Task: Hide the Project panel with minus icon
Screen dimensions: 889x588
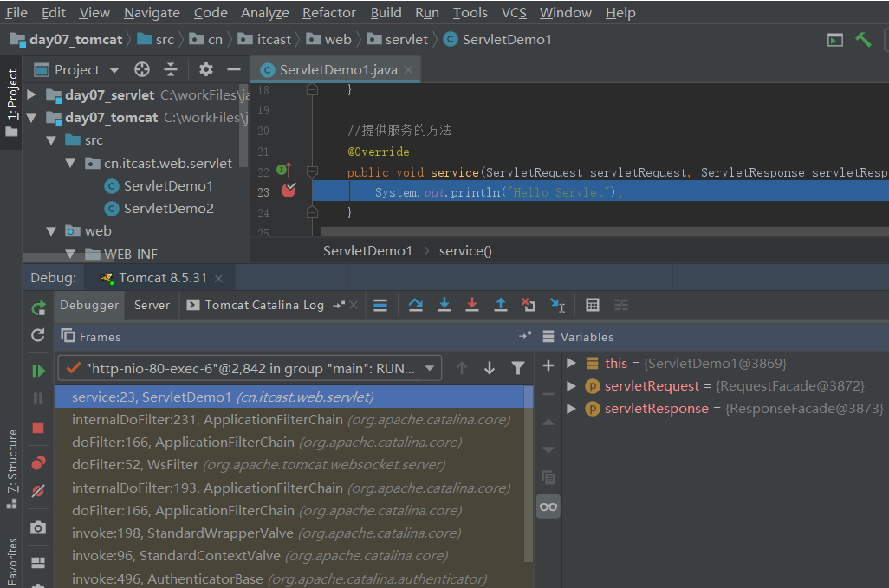Action: (x=234, y=69)
